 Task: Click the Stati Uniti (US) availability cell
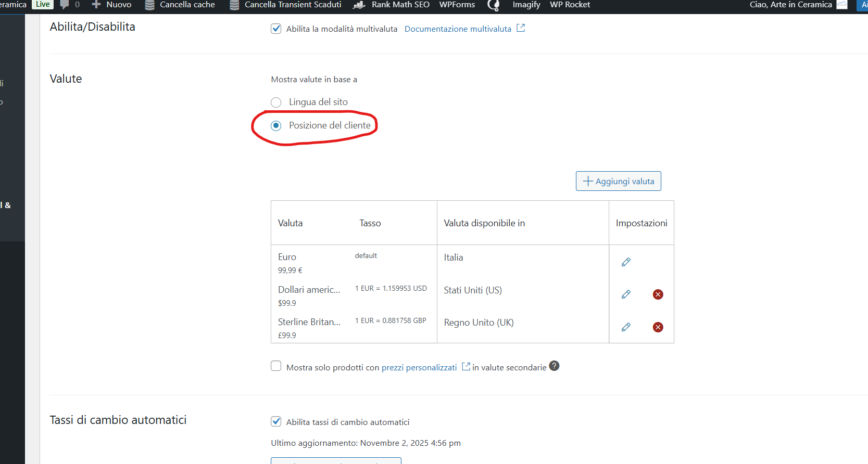[x=473, y=290]
